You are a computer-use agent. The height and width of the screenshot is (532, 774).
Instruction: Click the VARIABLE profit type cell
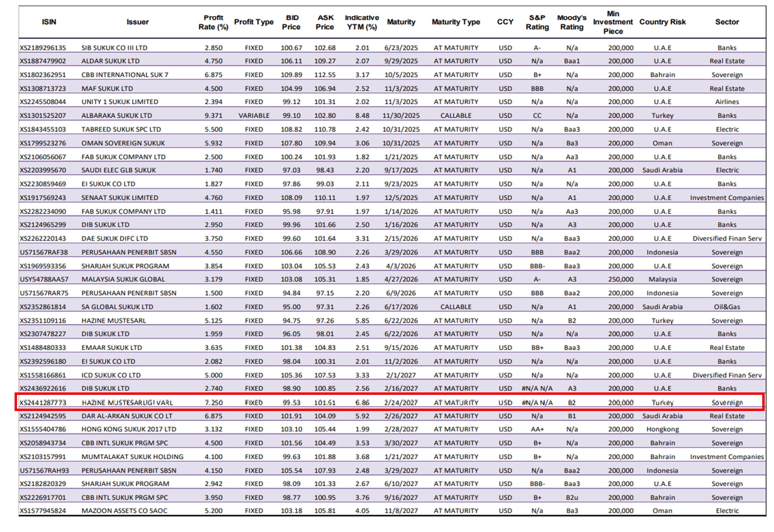pyautogui.click(x=254, y=116)
